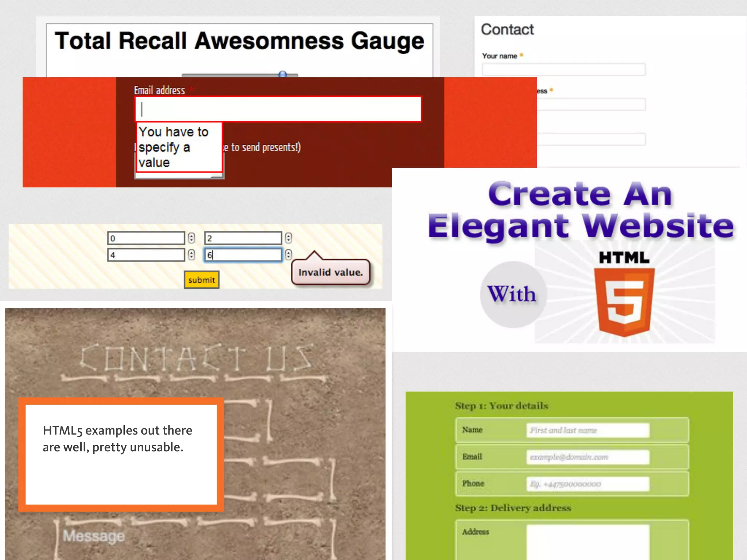Click the stepper arrows beside field 2
747x560 pixels.
289,238
